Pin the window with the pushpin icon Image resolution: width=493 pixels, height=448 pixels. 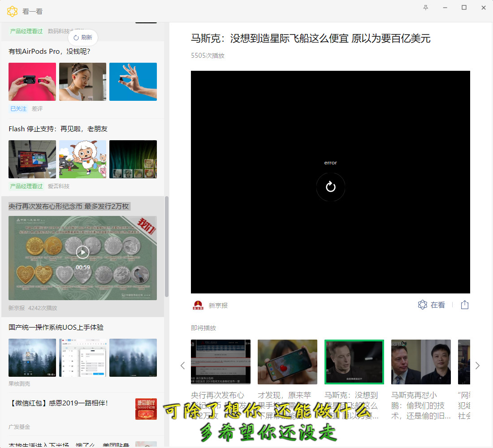click(426, 8)
